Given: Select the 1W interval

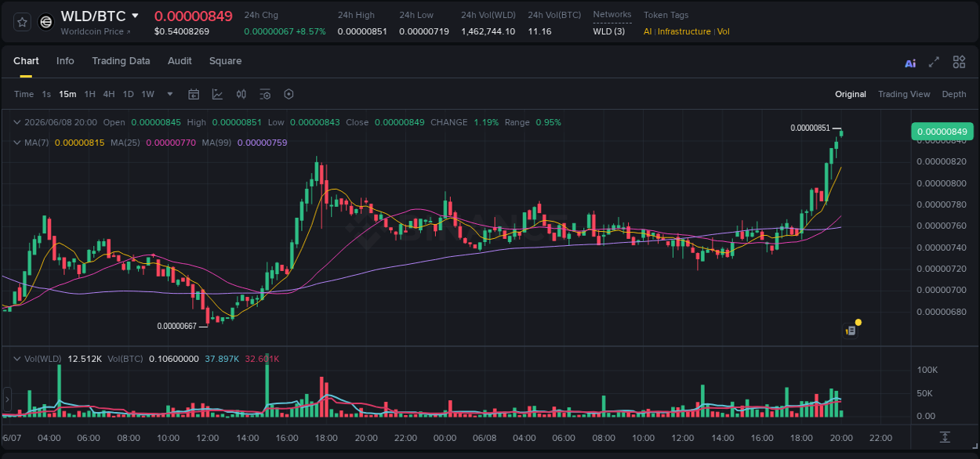Looking at the screenshot, I should click(x=147, y=94).
